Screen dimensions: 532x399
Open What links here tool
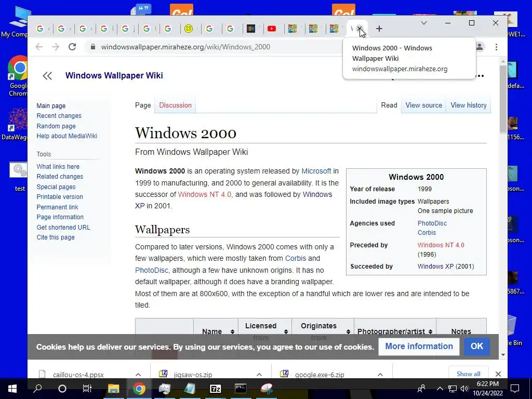58,167
